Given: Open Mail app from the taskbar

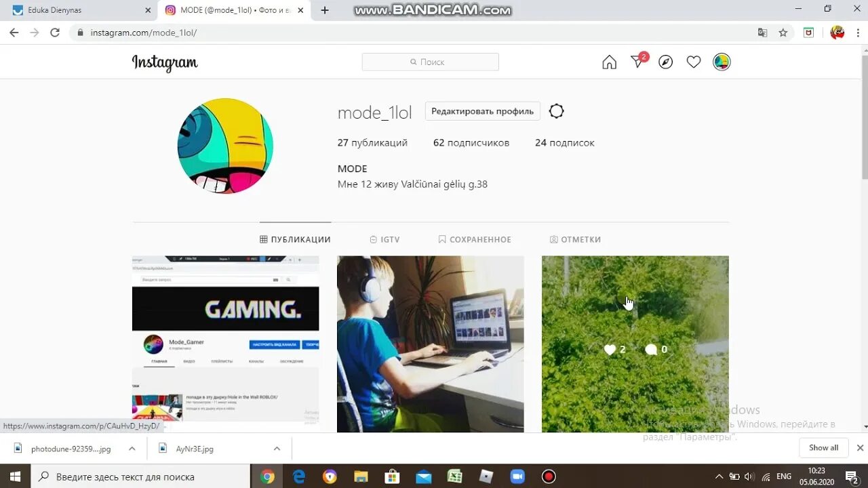Looking at the screenshot, I should [x=424, y=476].
